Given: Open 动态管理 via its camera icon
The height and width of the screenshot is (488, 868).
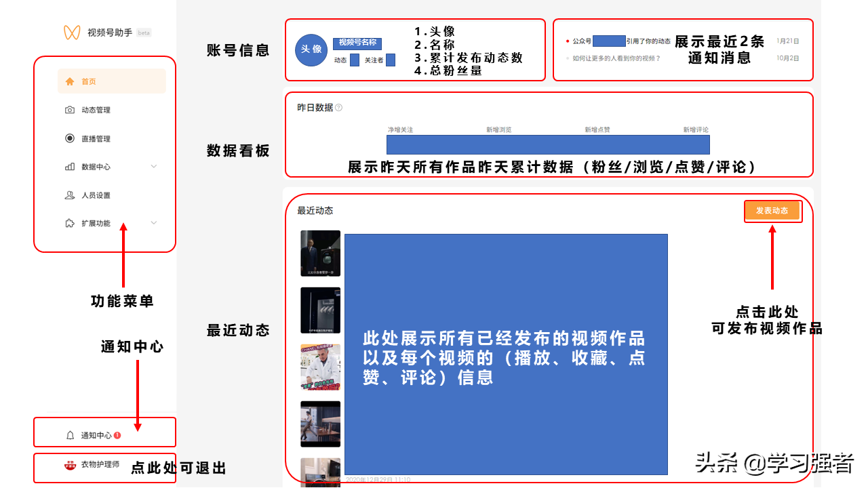Looking at the screenshot, I should pyautogui.click(x=69, y=109).
